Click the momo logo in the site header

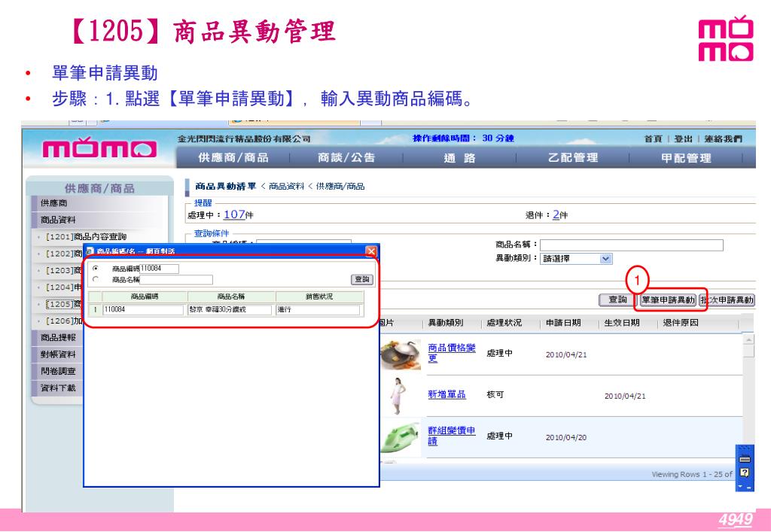[x=100, y=149]
